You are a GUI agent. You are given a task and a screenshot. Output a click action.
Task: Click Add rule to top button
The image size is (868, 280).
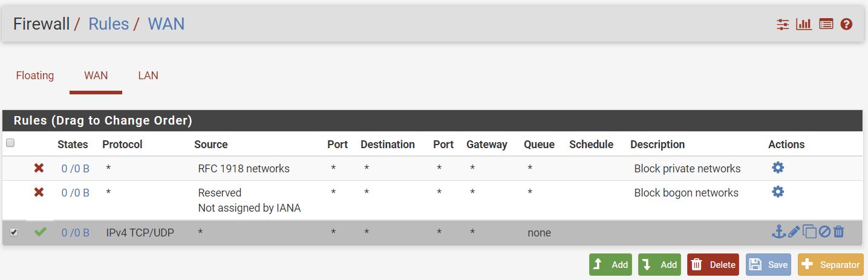pyautogui.click(x=610, y=264)
